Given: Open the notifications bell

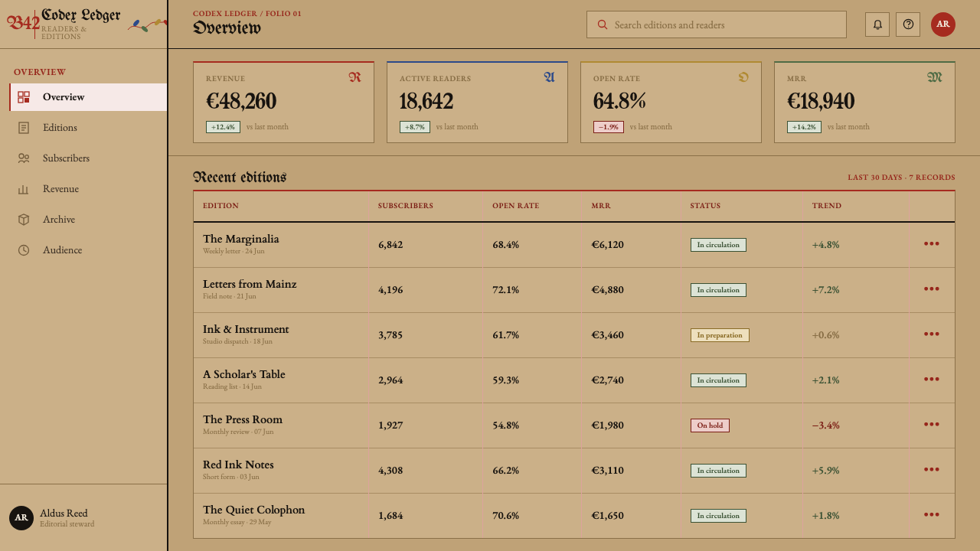Looking at the screenshot, I should point(877,24).
